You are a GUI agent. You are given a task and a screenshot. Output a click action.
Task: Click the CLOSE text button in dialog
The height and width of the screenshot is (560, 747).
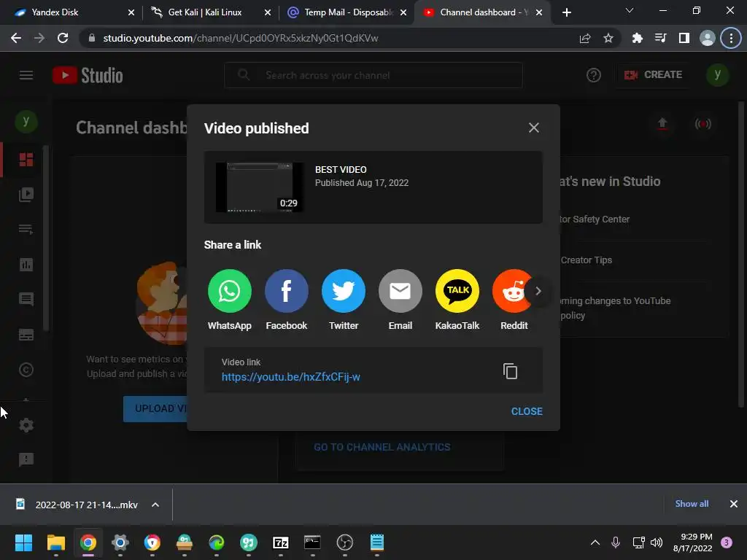[x=527, y=411]
